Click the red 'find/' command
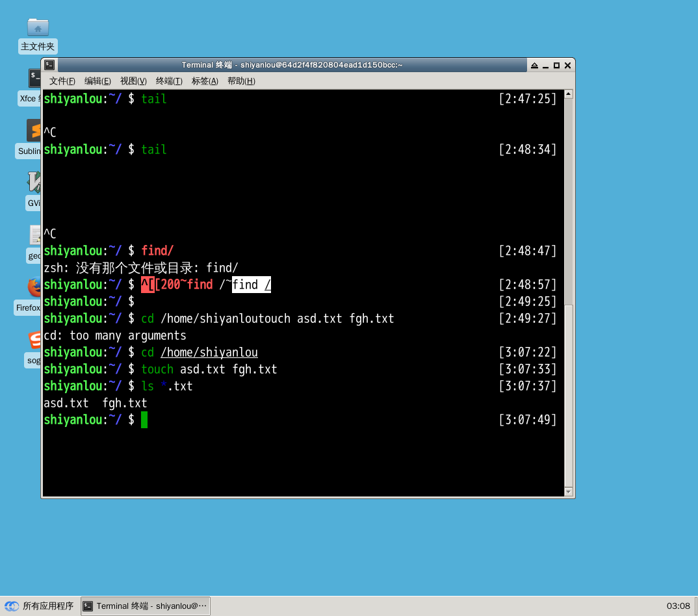Image resolution: width=698 pixels, height=616 pixels. pyautogui.click(x=157, y=251)
